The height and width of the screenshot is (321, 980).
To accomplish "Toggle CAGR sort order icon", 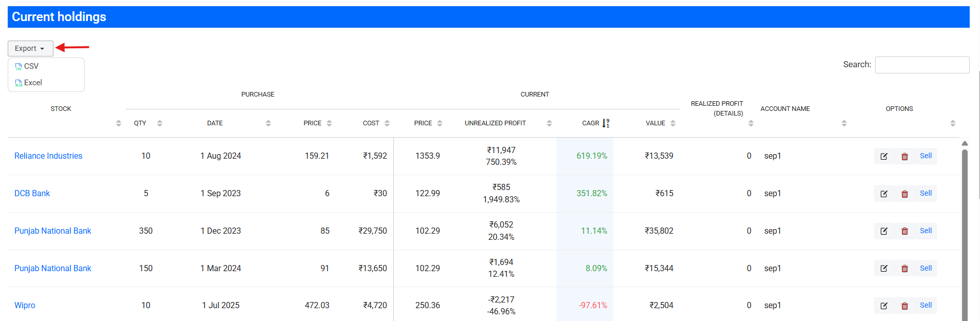I will (606, 123).
